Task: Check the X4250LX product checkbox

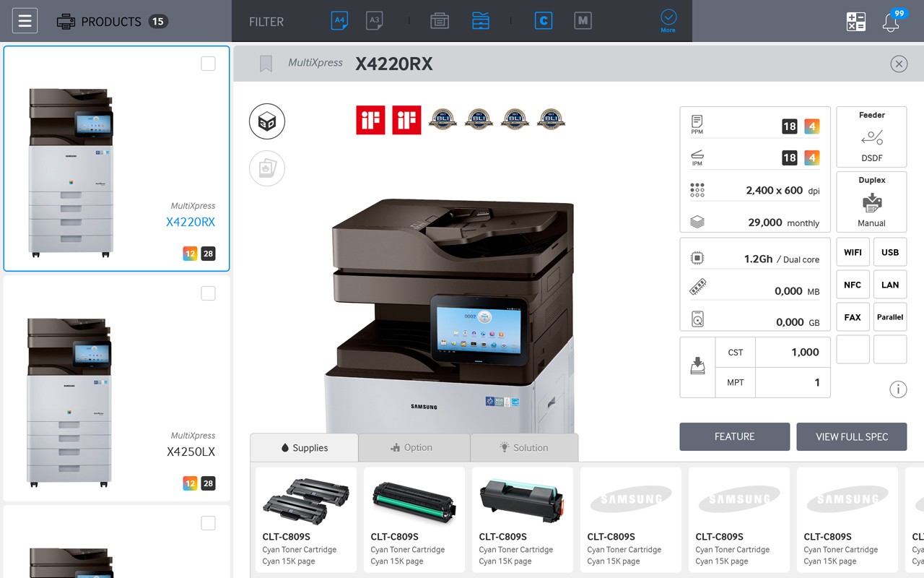Action: (x=208, y=293)
